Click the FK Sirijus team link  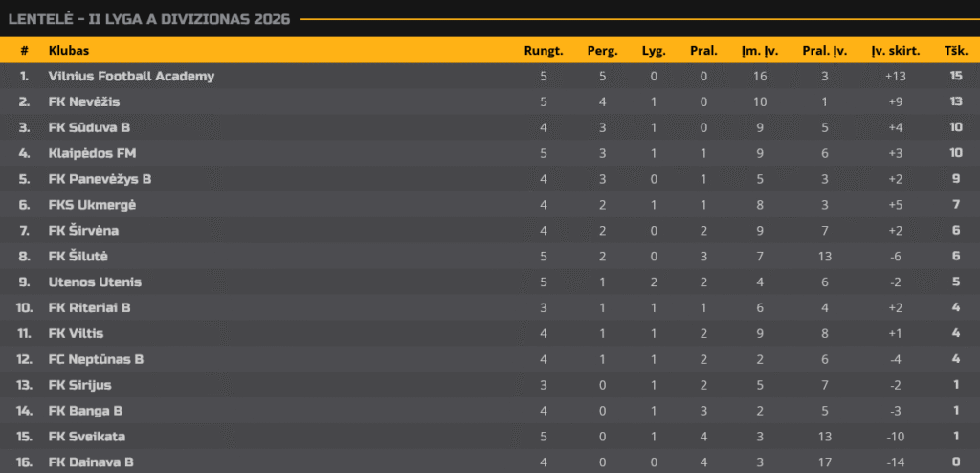click(x=79, y=386)
